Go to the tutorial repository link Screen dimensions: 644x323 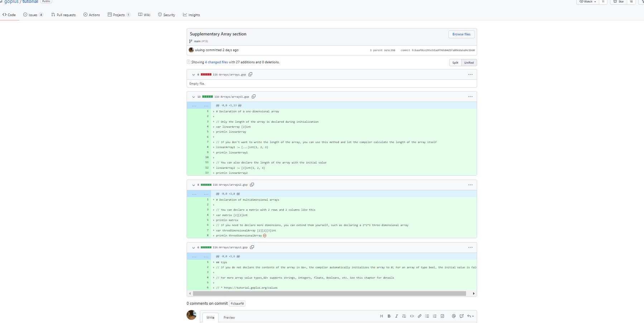pyautogui.click(x=30, y=2)
